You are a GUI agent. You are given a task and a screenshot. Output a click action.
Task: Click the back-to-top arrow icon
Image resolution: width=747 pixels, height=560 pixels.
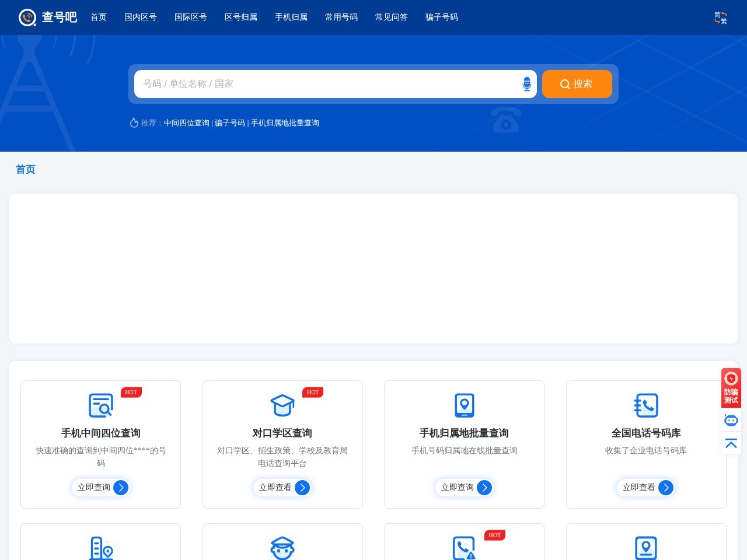pos(731,443)
